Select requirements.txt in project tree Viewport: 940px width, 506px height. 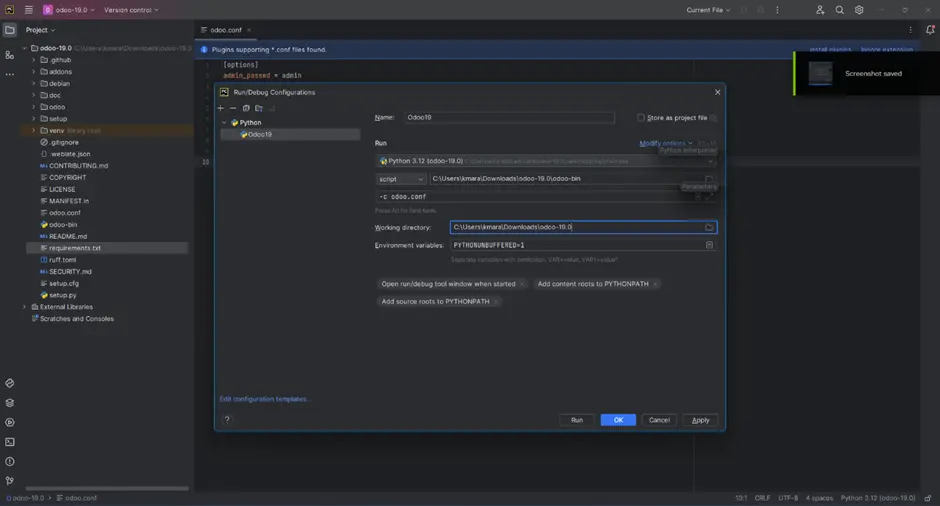coord(75,248)
